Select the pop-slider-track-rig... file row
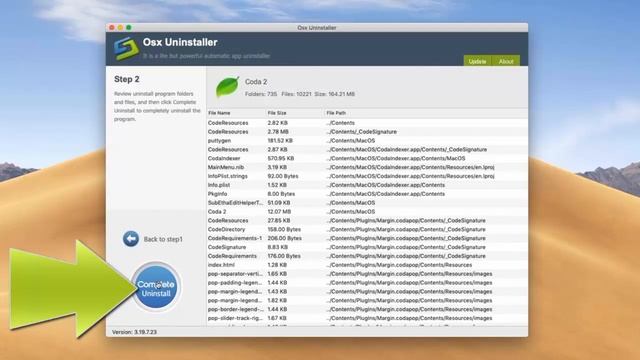Viewport: 640px width, 360px height. click(x=367, y=318)
